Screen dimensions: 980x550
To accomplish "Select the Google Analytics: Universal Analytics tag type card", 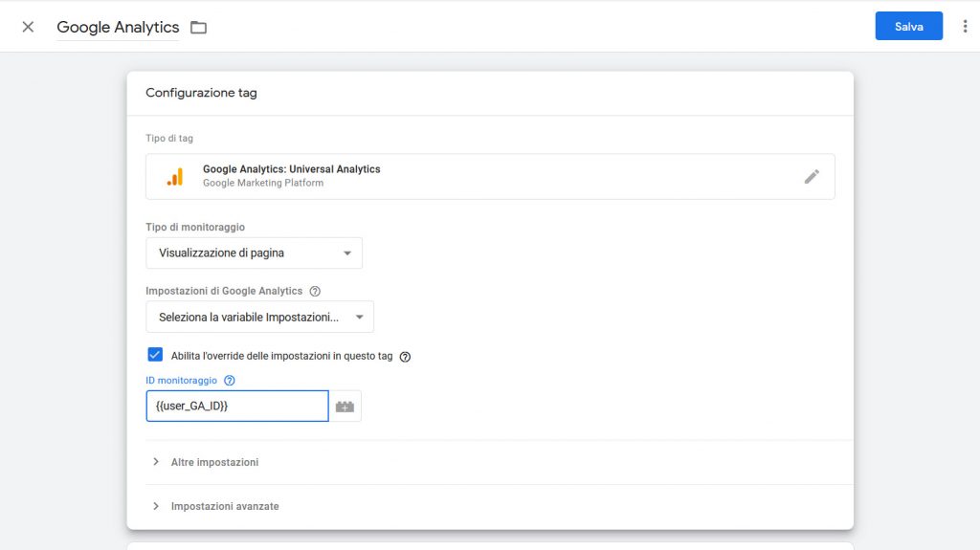I will 490,176.
